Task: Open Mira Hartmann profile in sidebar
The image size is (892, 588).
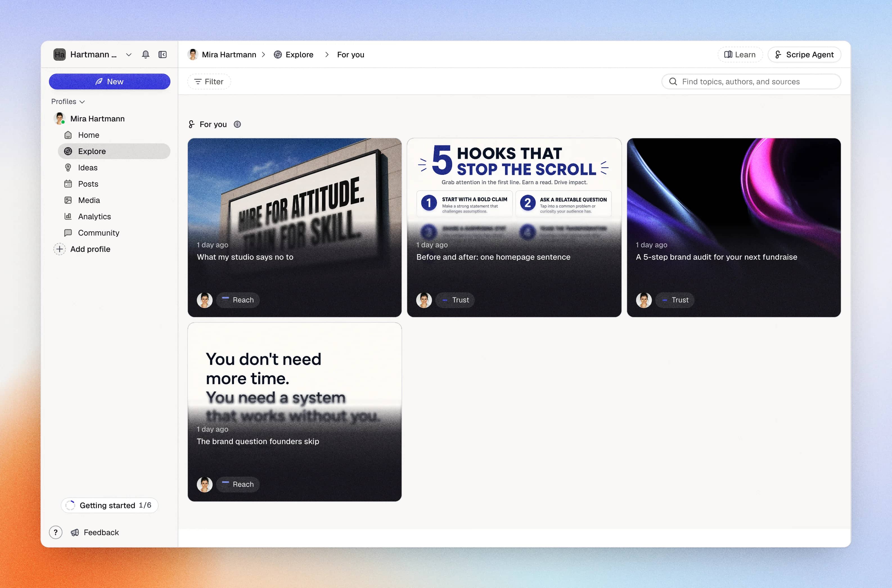Action: pos(97,119)
